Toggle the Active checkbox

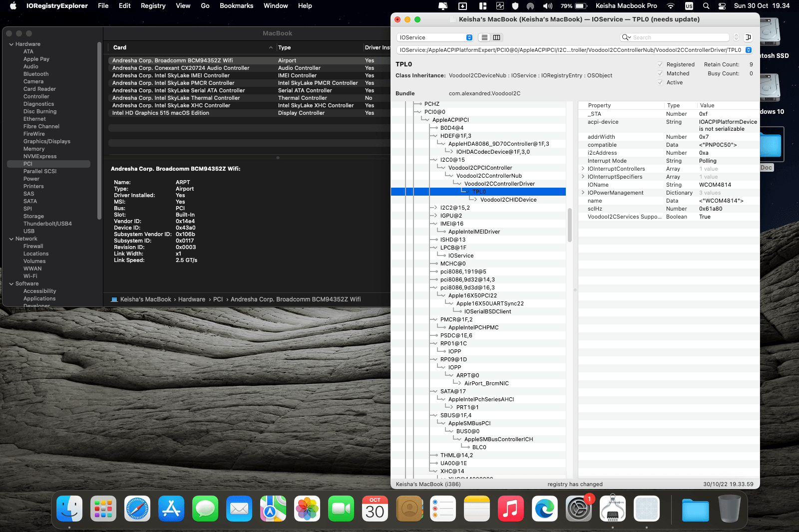[x=660, y=82]
